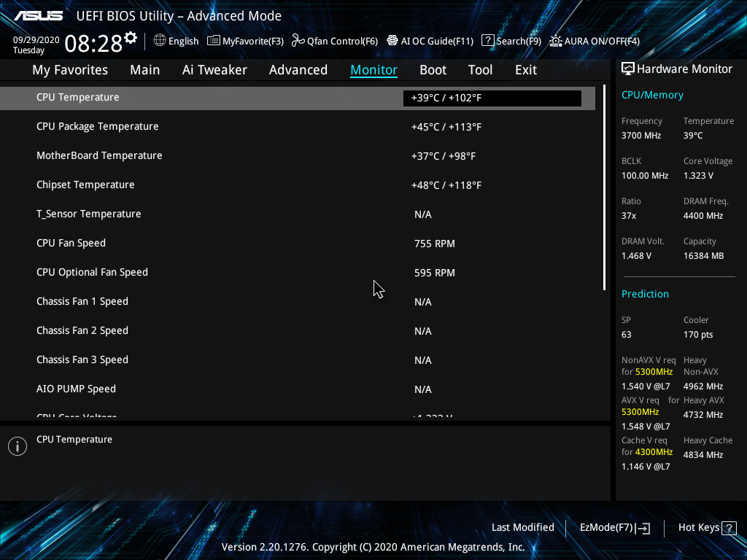Click the 4400 MHz DRAM frequency value
The width and height of the screenshot is (747, 560).
coord(703,216)
